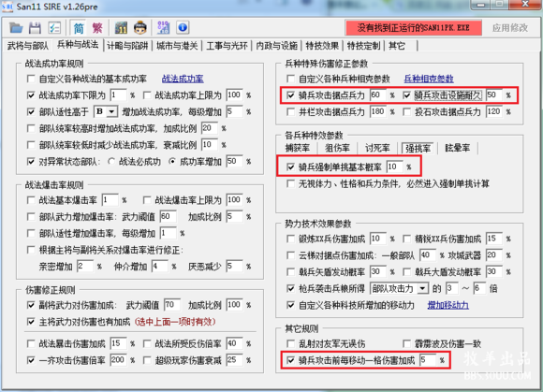This screenshot has width=543, height=392.
Task: Enable 乱射对友军无误伤 checkbox
Action: pyautogui.click(x=290, y=343)
